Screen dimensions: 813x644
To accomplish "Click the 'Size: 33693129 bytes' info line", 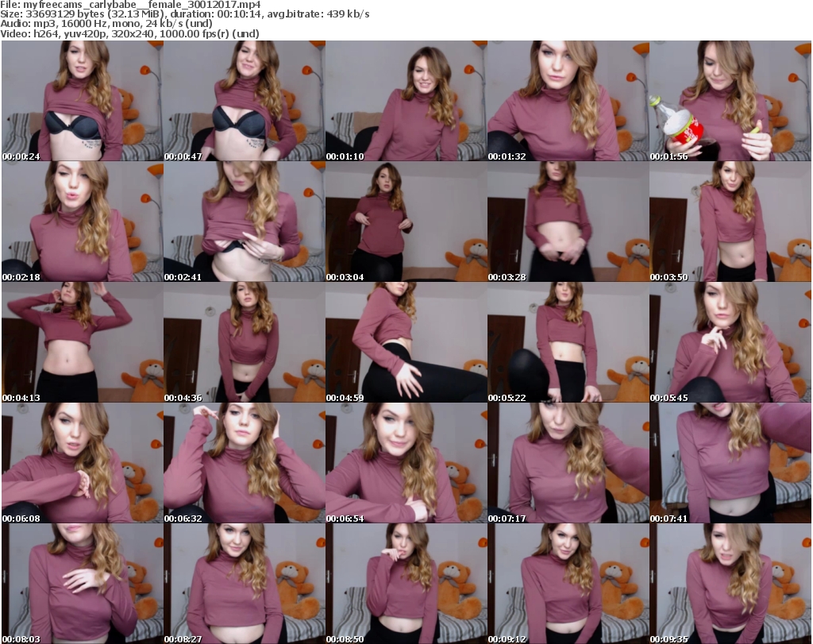I will tap(185, 14).
